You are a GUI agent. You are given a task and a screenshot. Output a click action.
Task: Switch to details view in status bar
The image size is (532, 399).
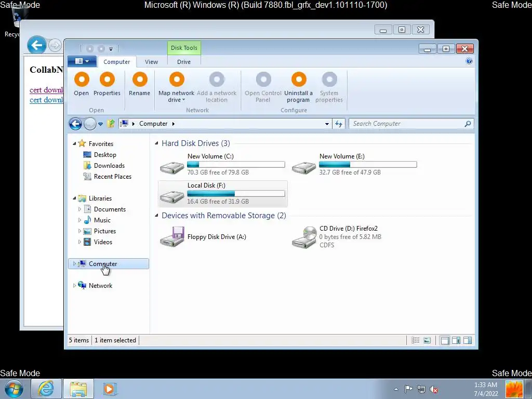point(415,340)
